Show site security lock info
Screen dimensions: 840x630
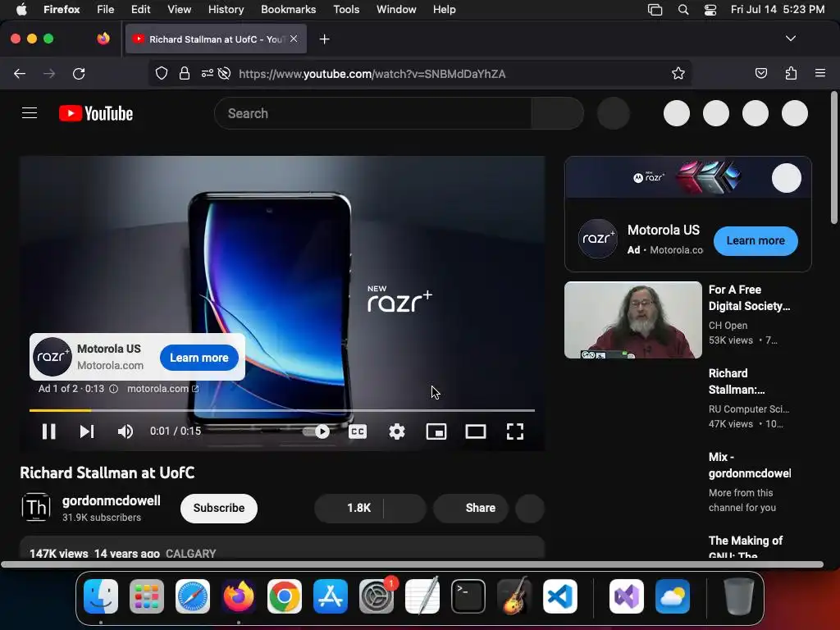tap(185, 73)
